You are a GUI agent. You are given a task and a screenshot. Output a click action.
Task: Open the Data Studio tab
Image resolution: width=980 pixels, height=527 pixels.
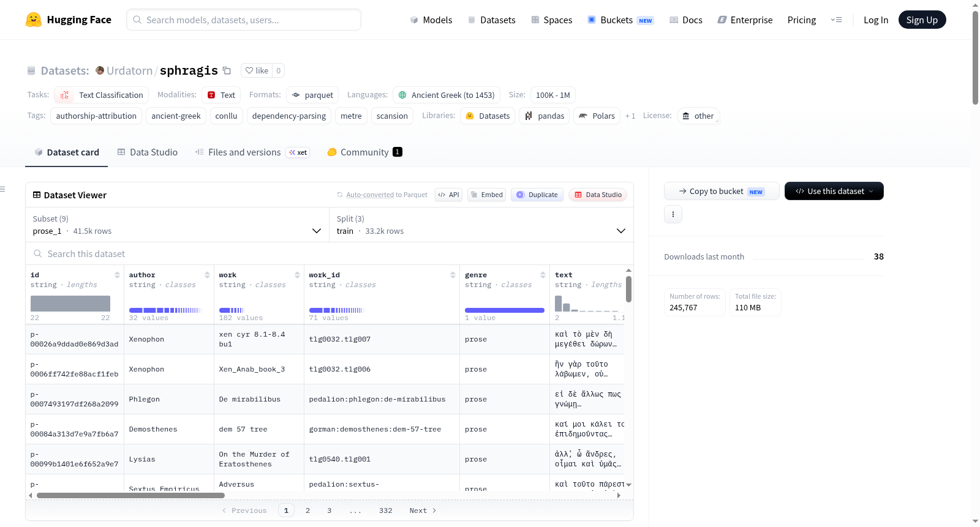[x=148, y=152]
